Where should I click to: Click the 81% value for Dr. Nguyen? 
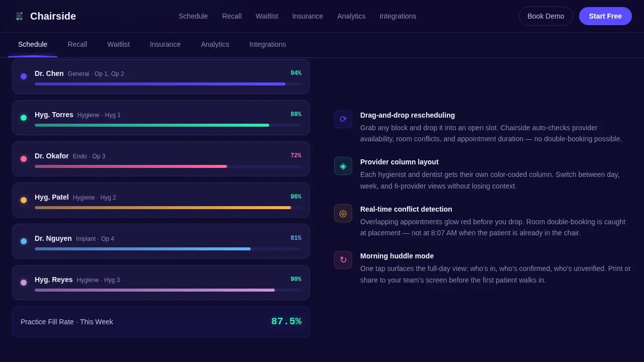[x=296, y=238]
